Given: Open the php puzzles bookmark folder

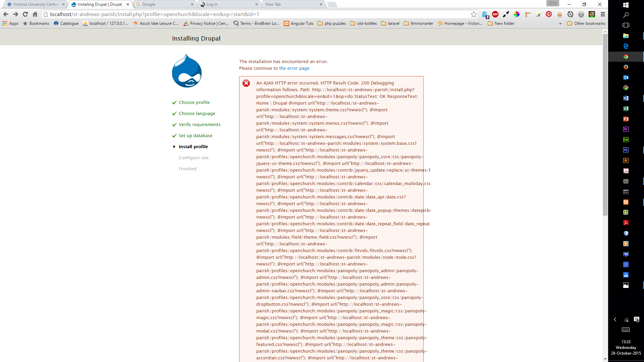Looking at the screenshot, I should coord(332,23).
